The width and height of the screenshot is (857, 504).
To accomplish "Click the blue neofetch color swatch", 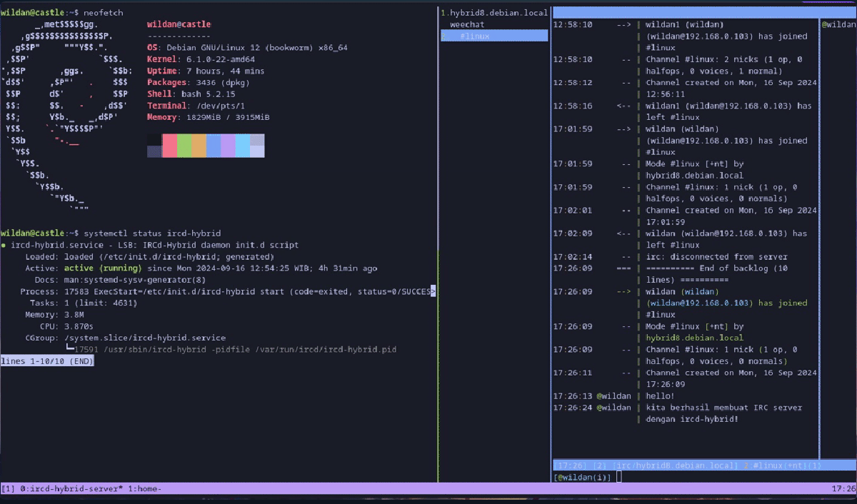I will (x=213, y=146).
